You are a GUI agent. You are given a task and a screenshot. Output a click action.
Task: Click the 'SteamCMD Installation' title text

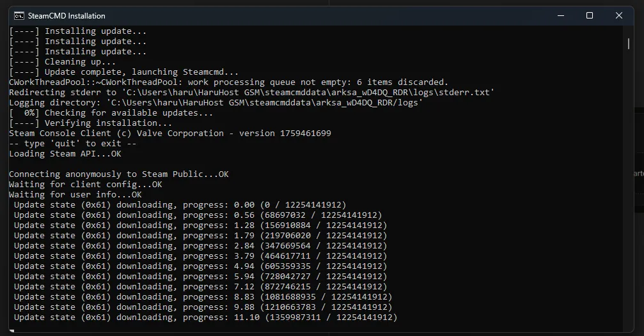[x=67, y=16]
